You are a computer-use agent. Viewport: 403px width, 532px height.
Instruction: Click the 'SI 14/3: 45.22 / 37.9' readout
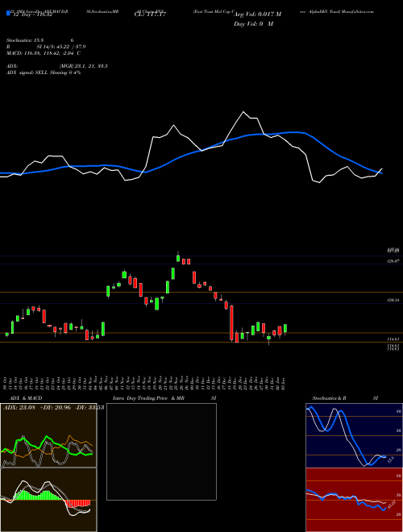[61, 47]
